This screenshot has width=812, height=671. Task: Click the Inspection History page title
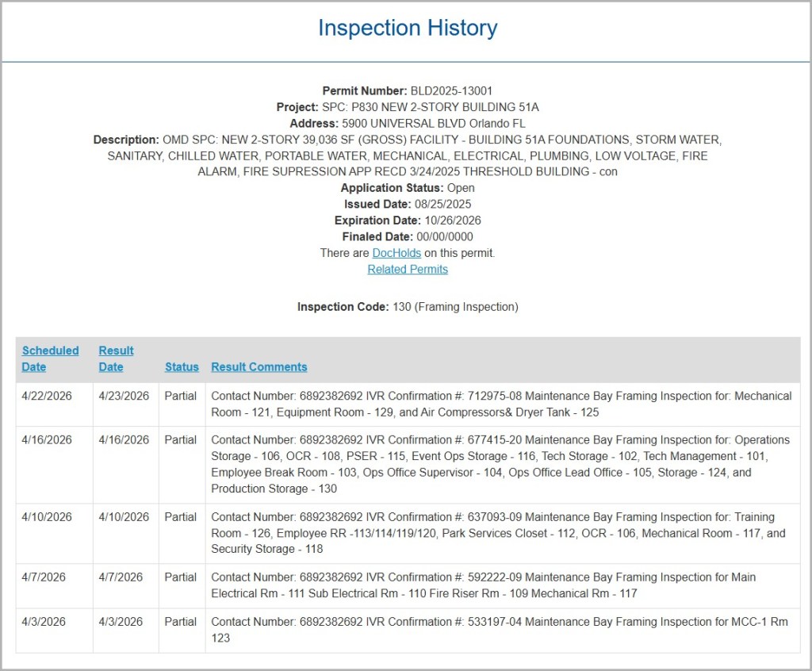pos(408,28)
